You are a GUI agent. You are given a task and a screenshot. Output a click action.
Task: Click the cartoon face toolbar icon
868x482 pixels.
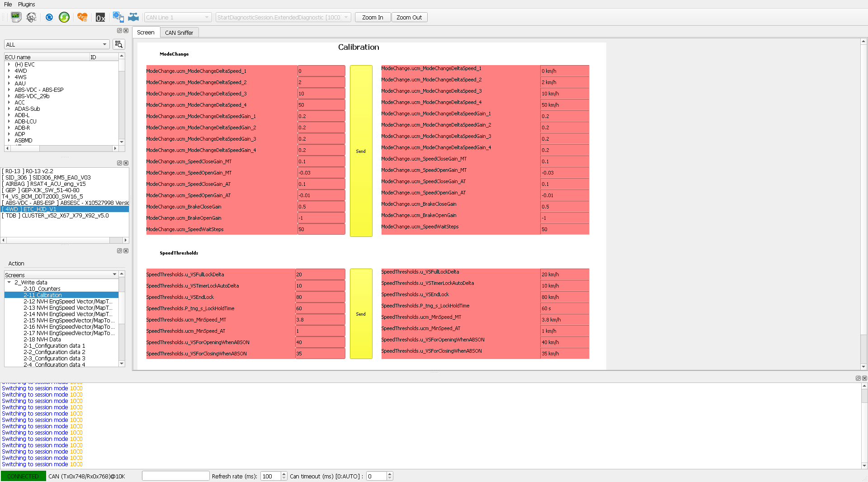[31, 17]
